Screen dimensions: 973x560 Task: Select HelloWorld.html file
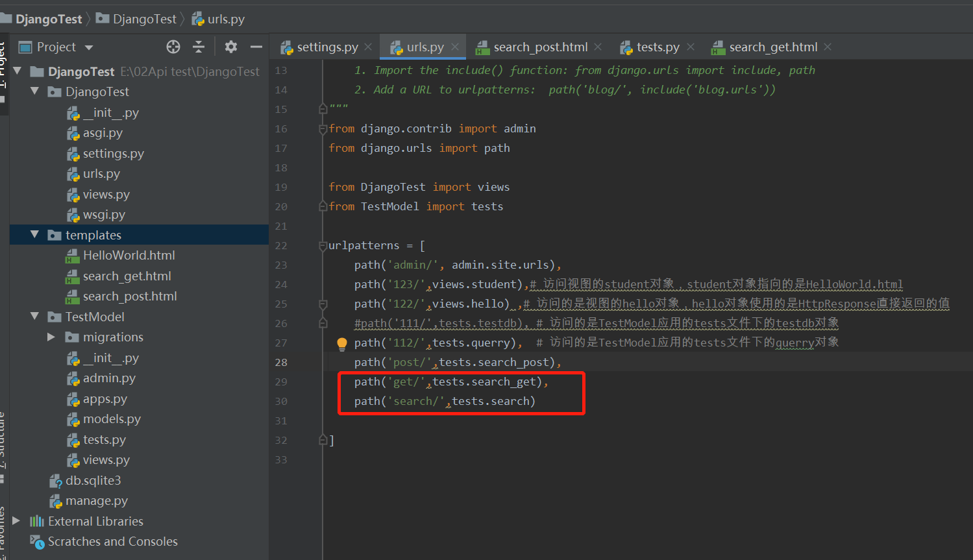tap(129, 255)
